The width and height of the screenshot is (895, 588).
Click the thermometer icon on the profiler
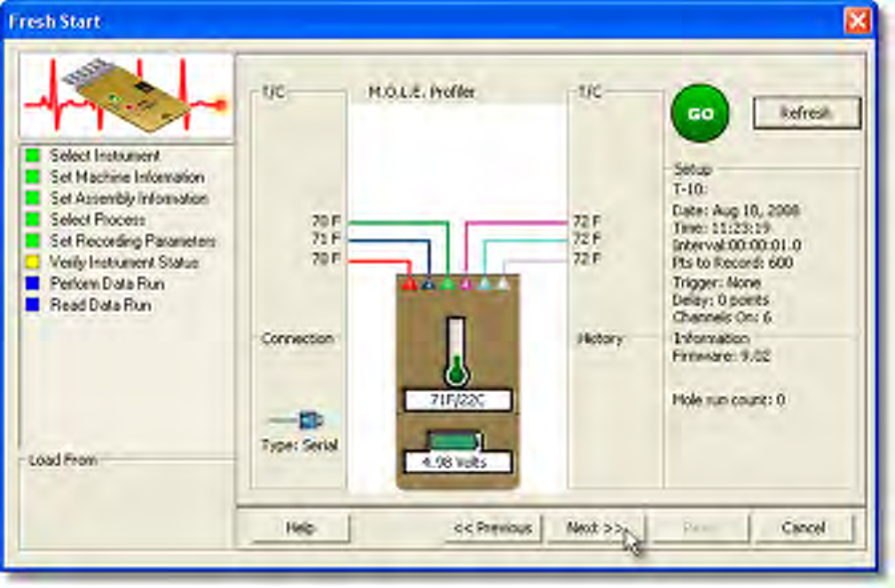(x=456, y=352)
